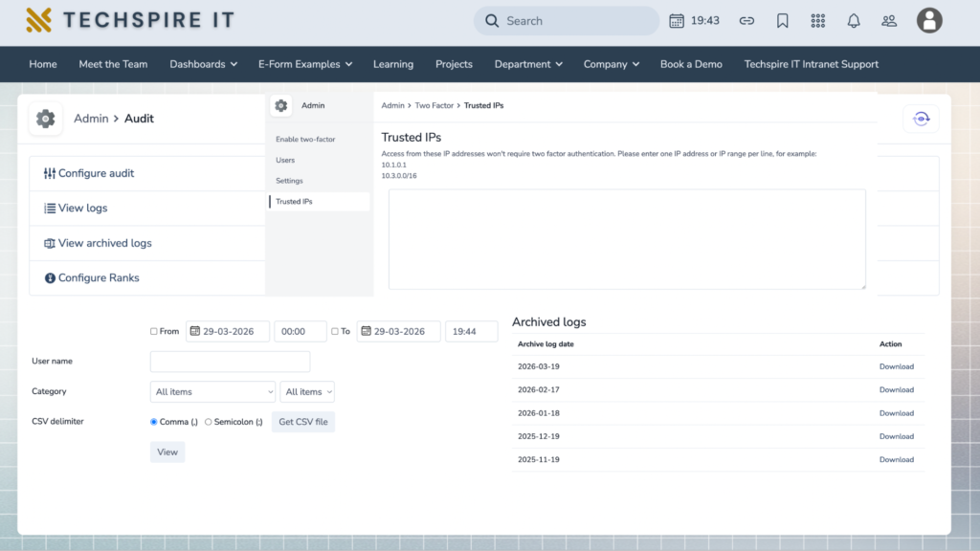This screenshot has height=551, width=980.
Task: Click the Admin Audit gear icon
Action: click(x=45, y=119)
